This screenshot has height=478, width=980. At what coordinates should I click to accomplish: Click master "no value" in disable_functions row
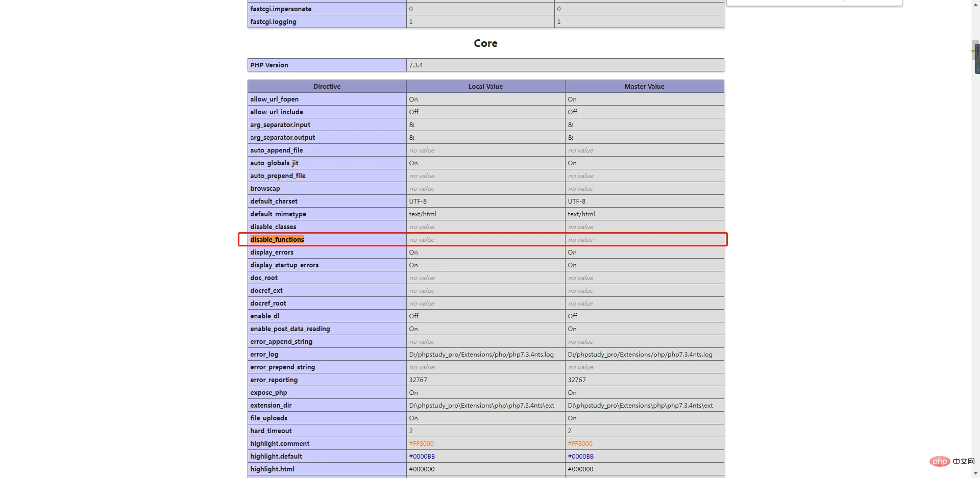click(580, 240)
